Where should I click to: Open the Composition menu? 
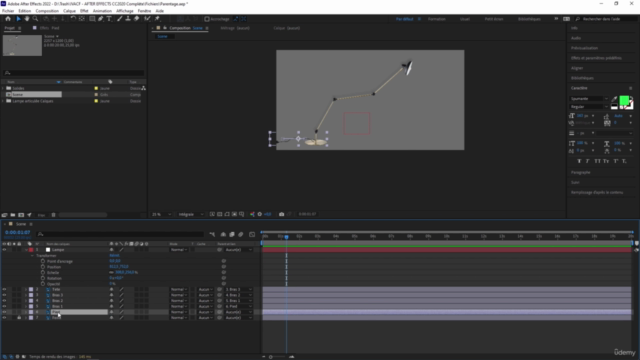(47, 11)
